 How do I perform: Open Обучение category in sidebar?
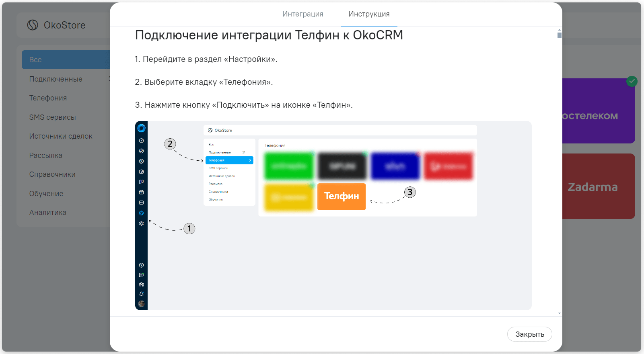46,194
